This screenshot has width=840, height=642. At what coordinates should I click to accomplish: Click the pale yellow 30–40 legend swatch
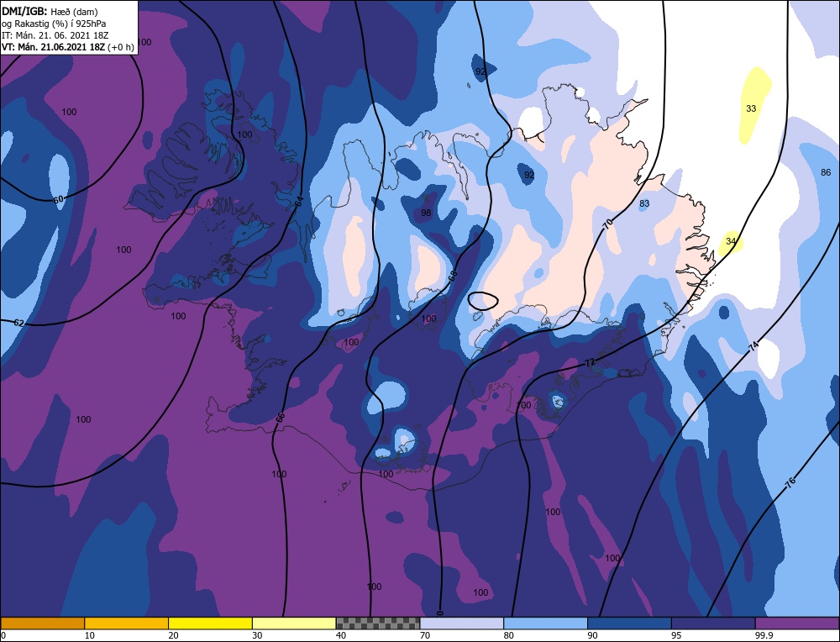tap(294, 624)
